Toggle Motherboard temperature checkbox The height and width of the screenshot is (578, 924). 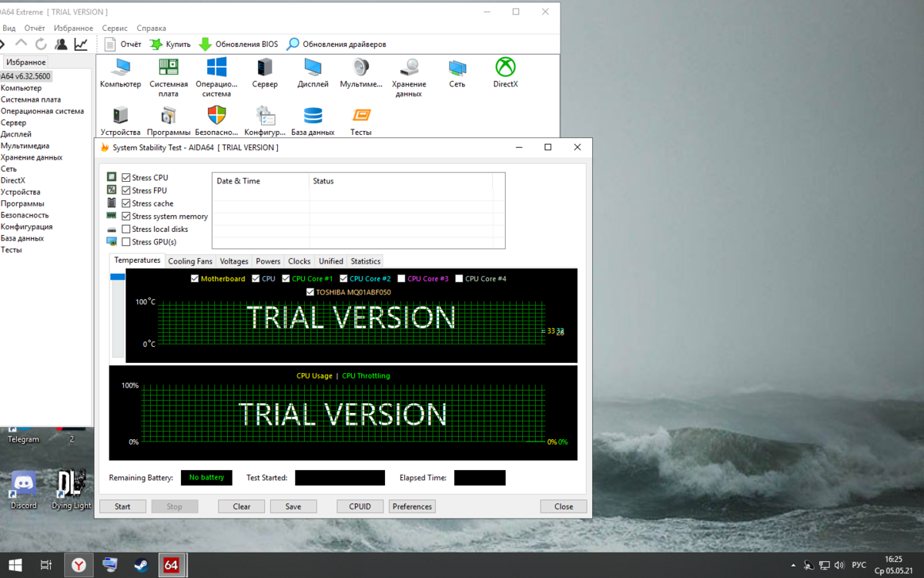tap(195, 279)
